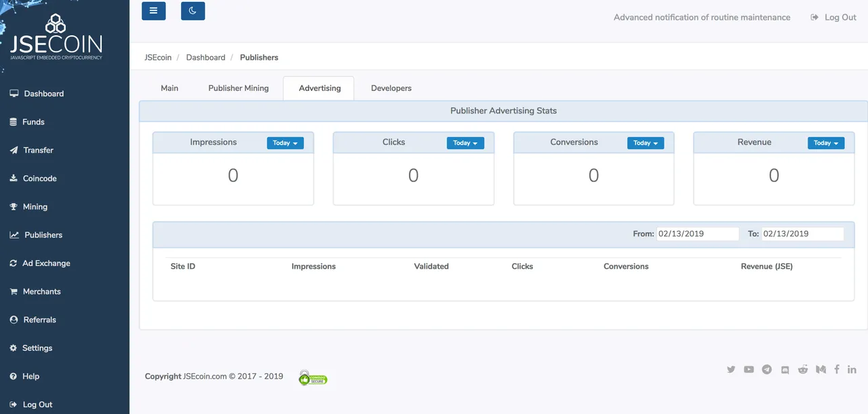Open the Medium icon in footer
The image size is (868, 414).
pos(821,370)
